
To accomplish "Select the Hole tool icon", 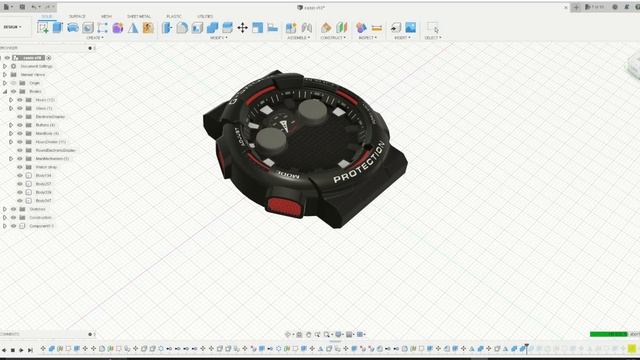I will point(88,27).
